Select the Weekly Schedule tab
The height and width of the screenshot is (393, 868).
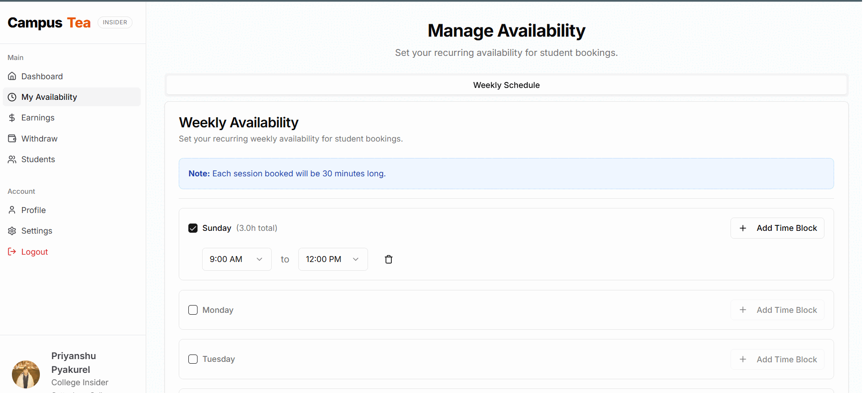point(506,85)
